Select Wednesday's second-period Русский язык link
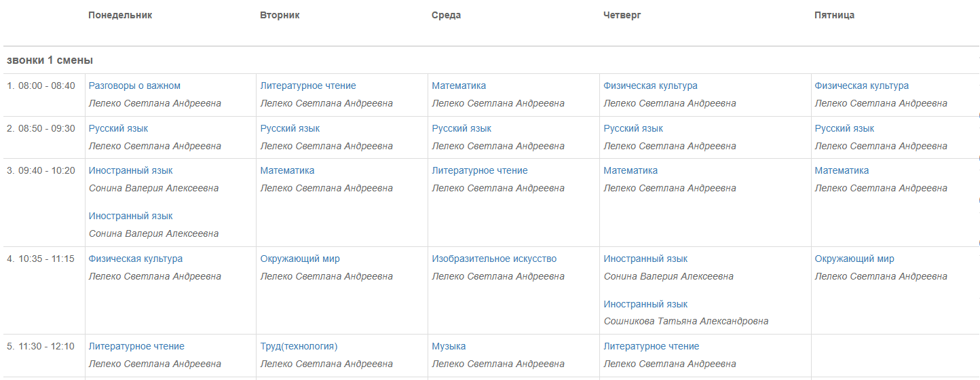The image size is (980, 380). click(461, 128)
